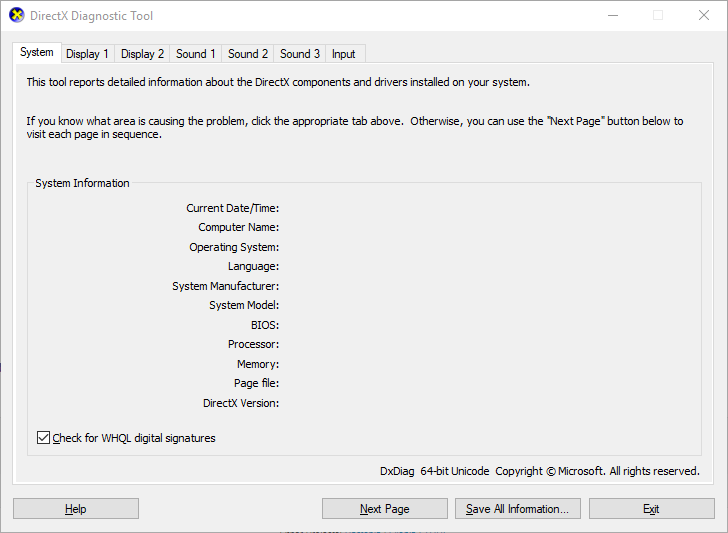Click the Operating System label

pyautogui.click(x=234, y=247)
